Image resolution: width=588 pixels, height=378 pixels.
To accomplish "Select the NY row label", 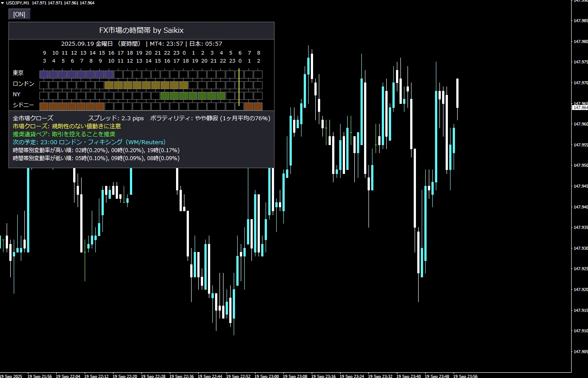I will coord(16,94).
